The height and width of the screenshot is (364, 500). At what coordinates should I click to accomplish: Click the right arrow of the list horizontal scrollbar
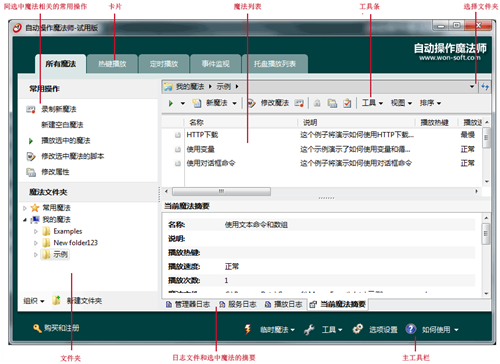tap(476, 191)
